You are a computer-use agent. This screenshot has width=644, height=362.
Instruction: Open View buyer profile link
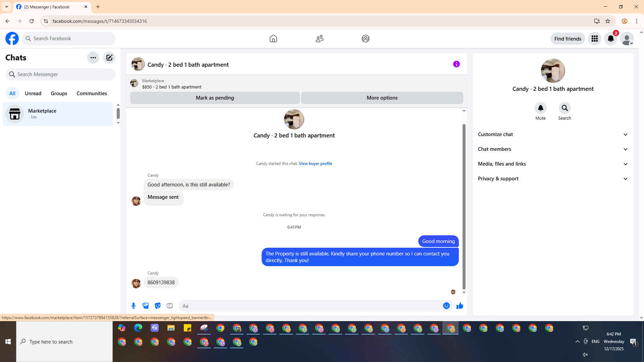pyautogui.click(x=315, y=164)
